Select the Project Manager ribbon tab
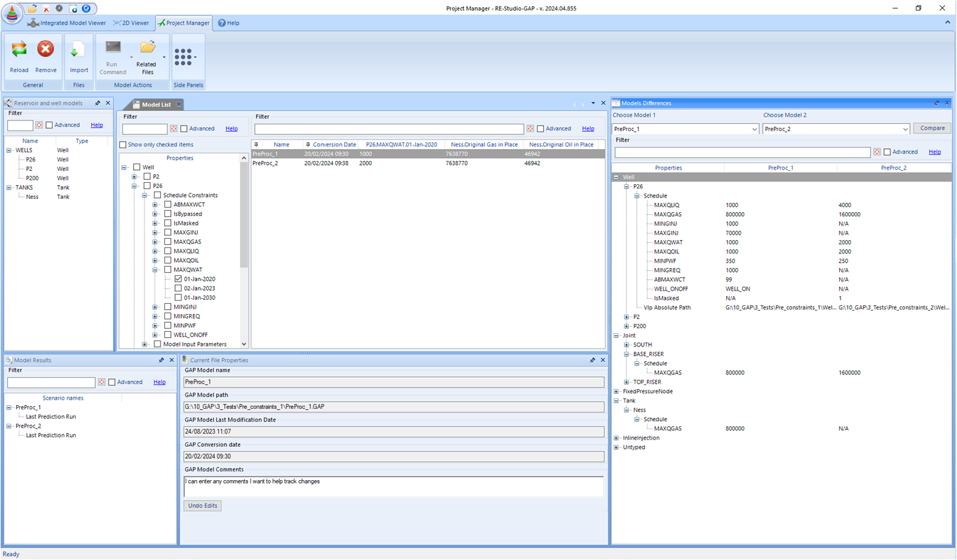The height and width of the screenshot is (560, 957). pos(184,23)
